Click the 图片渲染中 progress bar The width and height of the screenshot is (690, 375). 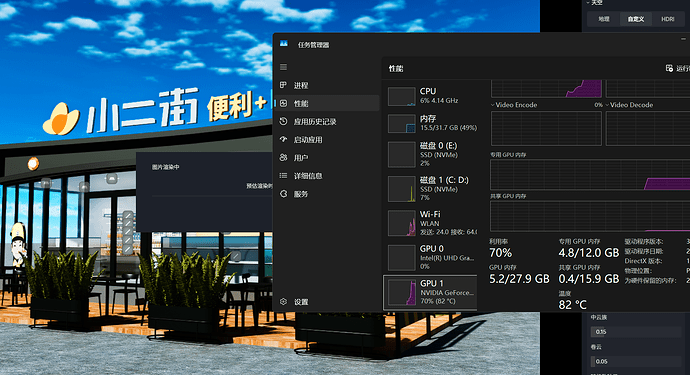[212, 196]
